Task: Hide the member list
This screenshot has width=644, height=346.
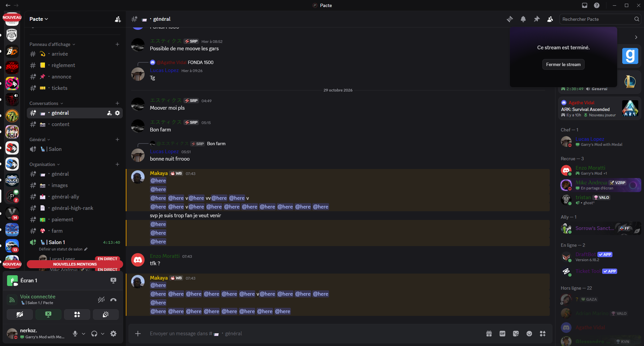Action: point(550,19)
